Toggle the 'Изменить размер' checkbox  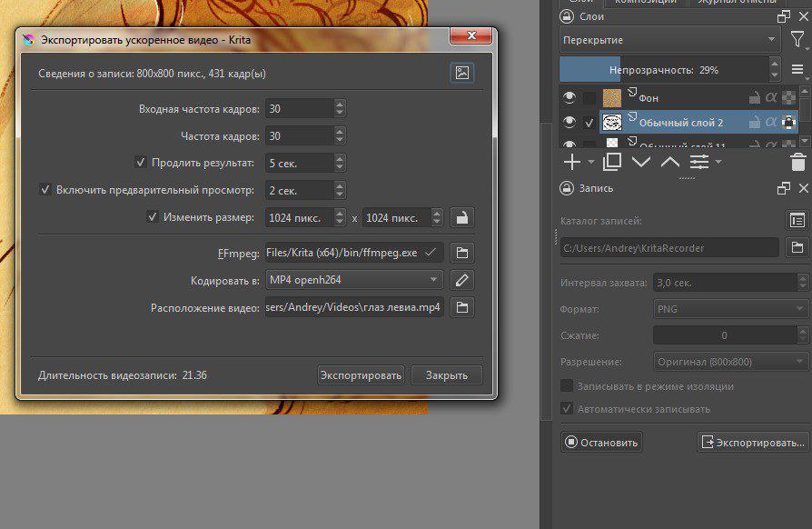click(x=152, y=217)
